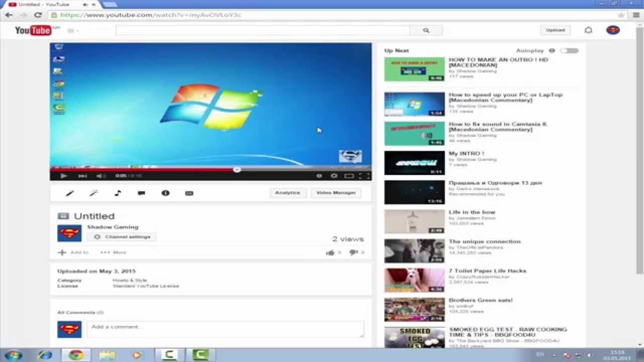644x362 pixels.
Task: Click the Howto & Style category
Action: click(130, 280)
